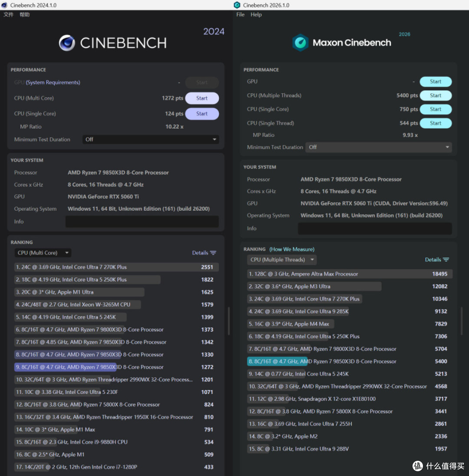Select ranking row Intel Core Ultra 7 270K Plus 10346
The height and width of the screenshot is (476, 469).
pos(350,299)
